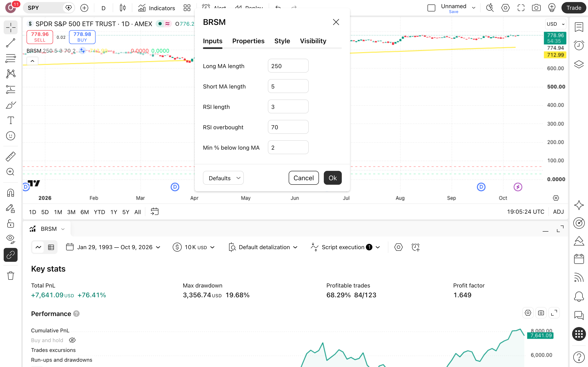Click the RSI overbought input field
The width and height of the screenshot is (588, 367).
tap(288, 127)
